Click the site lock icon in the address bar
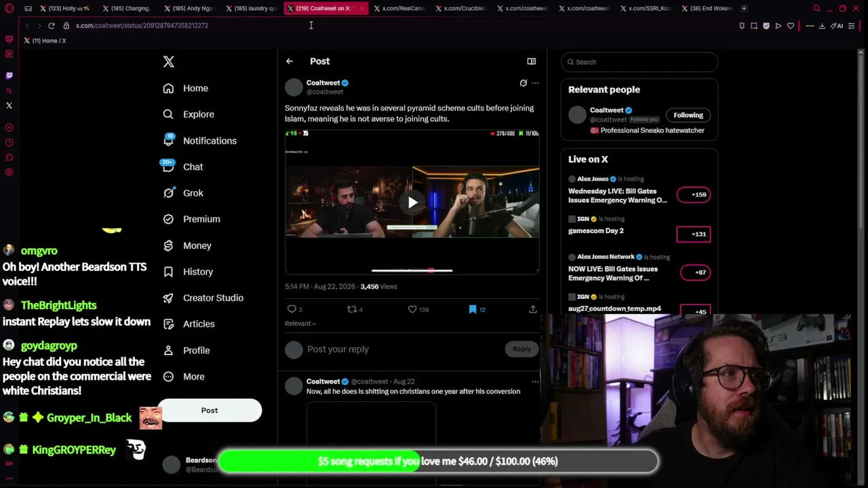The height and width of the screenshot is (488, 868). click(66, 26)
